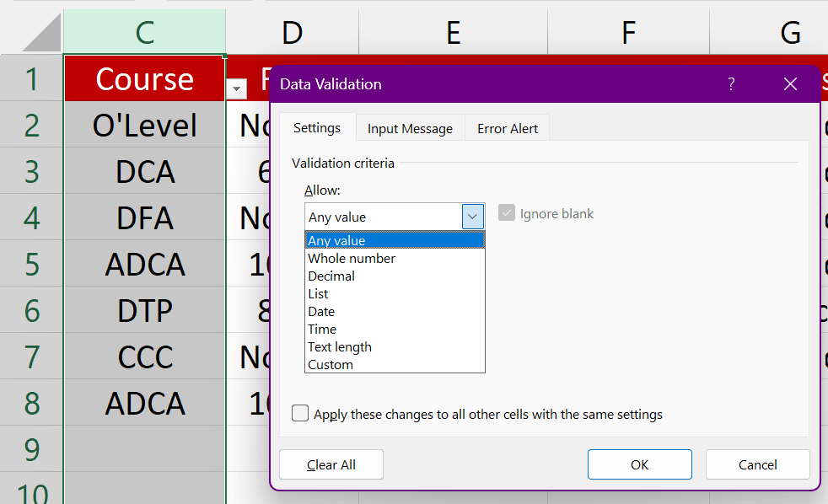828x504 pixels.
Task: Choose Whole number from the list
Action: click(x=352, y=259)
